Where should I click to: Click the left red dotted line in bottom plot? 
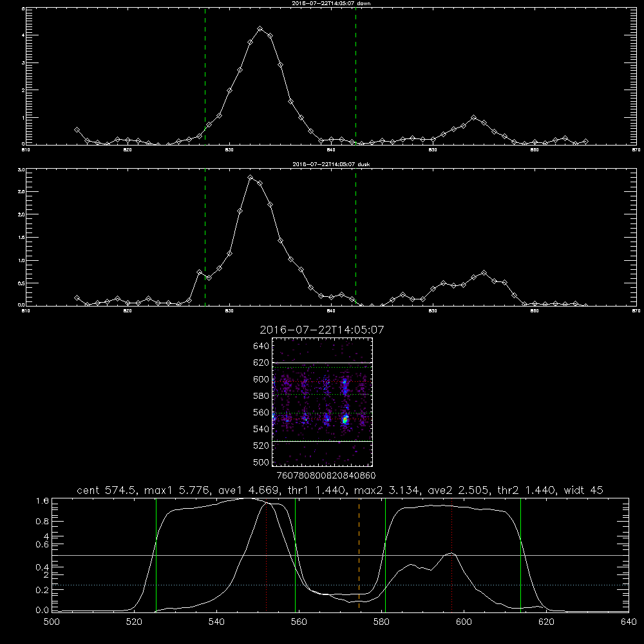267,554
